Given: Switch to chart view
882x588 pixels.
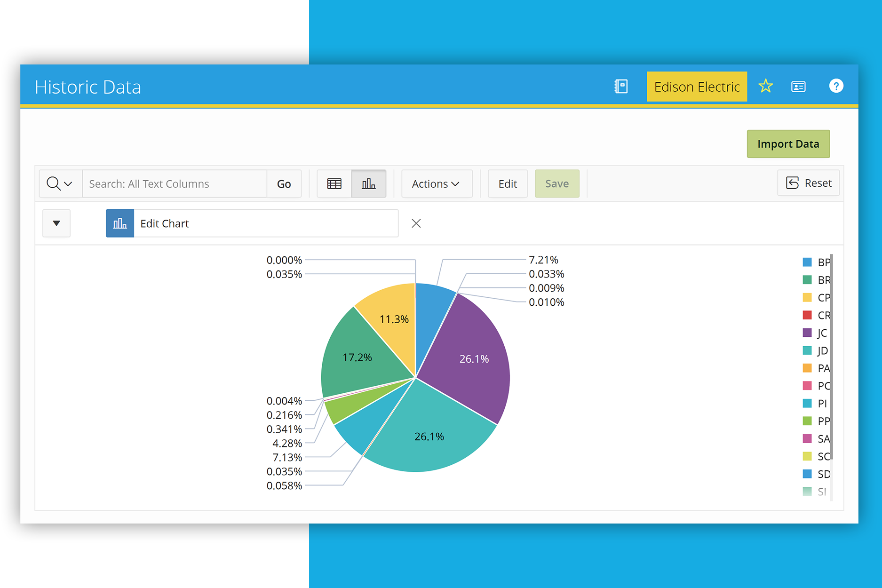Looking at the screenshot, I should tap(368, 183).
